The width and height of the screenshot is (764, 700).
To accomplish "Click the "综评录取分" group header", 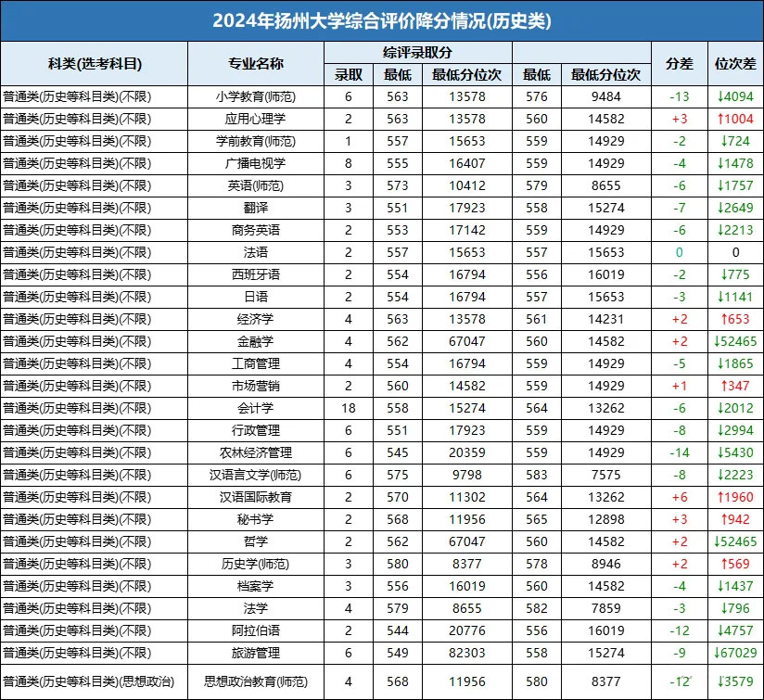I will click(417, 53).
